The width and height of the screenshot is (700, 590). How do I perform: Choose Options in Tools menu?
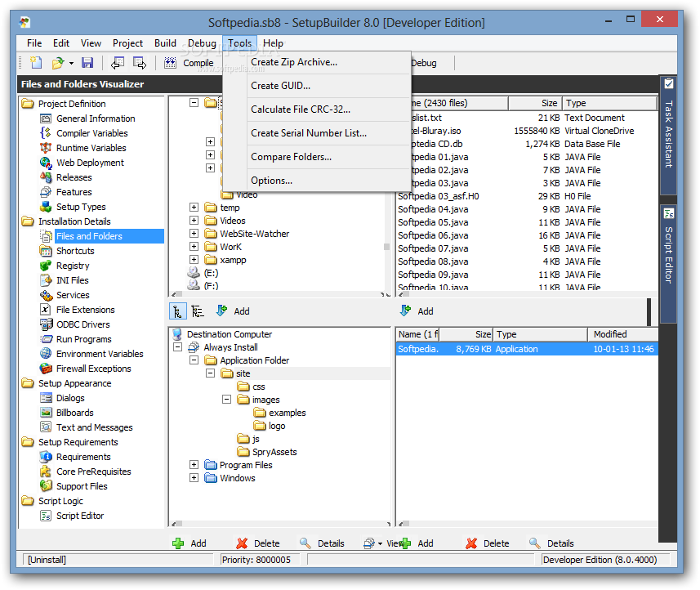[317, 181]
